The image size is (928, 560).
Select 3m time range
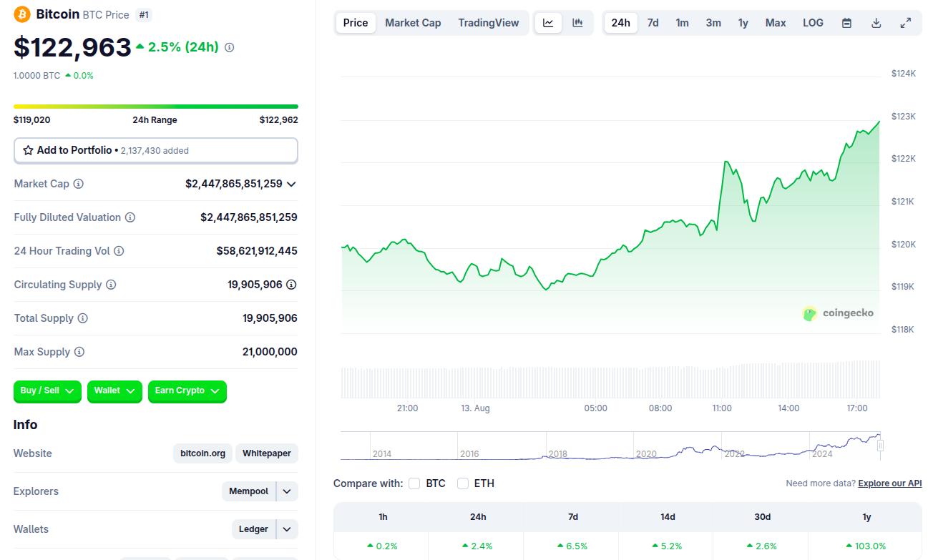point(713,23)
